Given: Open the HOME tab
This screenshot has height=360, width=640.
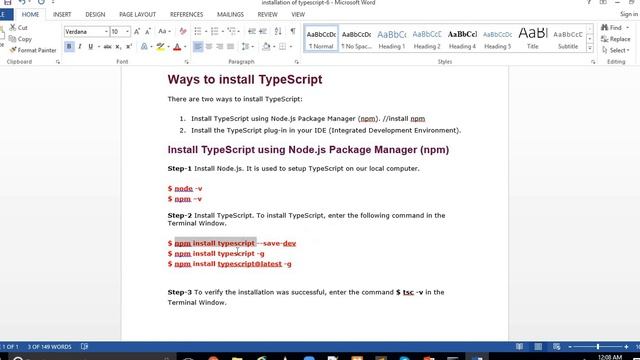Looking at the screenshot, I should [30, 14].
